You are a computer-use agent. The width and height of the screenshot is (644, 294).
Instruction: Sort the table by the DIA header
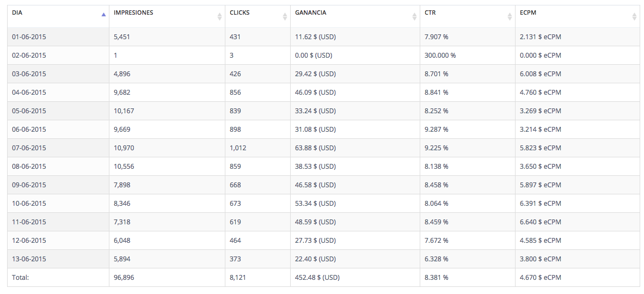pos(17,13)
